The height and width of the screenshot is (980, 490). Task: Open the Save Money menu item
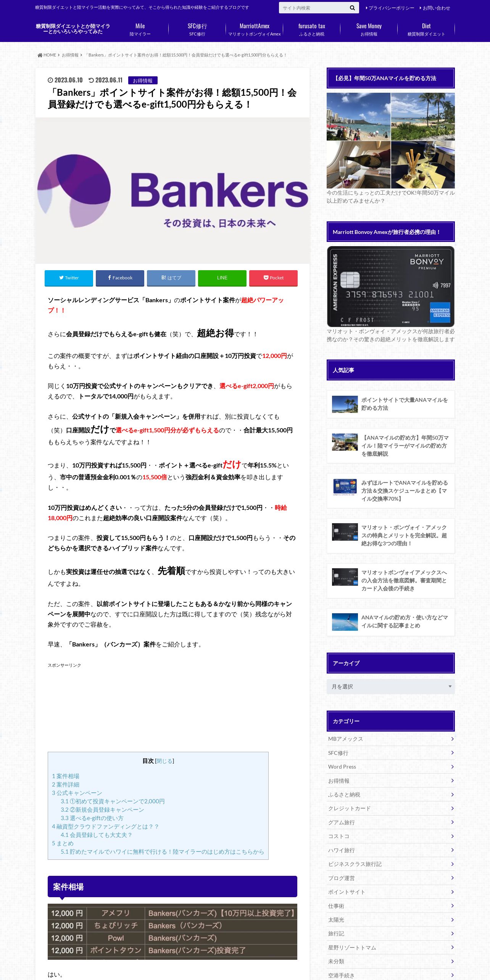point(369,29)
